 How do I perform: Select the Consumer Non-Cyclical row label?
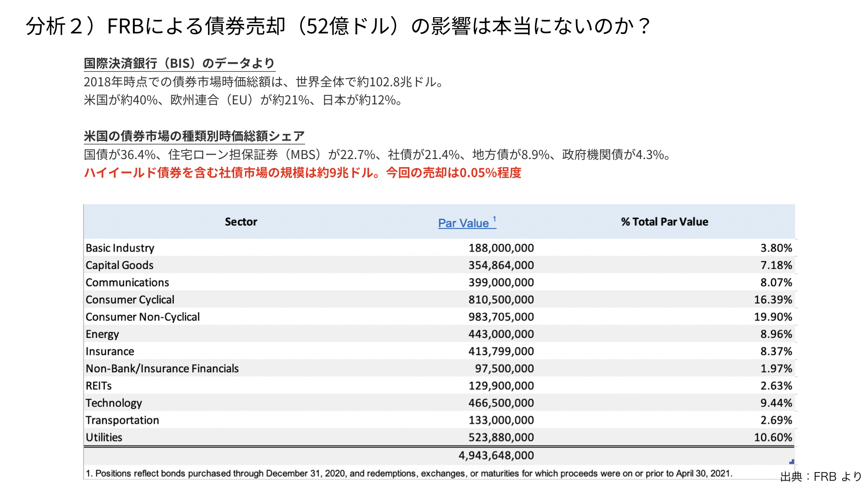tap(142, 317)
